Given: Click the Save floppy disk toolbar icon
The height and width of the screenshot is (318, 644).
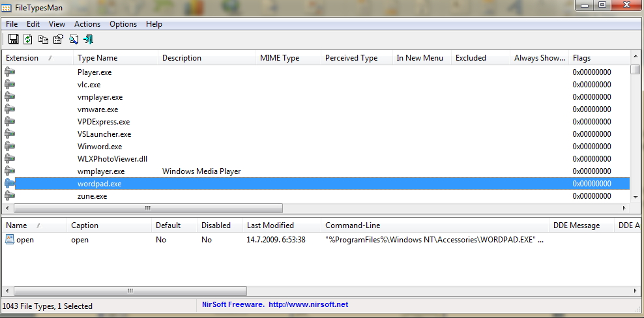Looking at the screenshot, I should pos(12,40).
